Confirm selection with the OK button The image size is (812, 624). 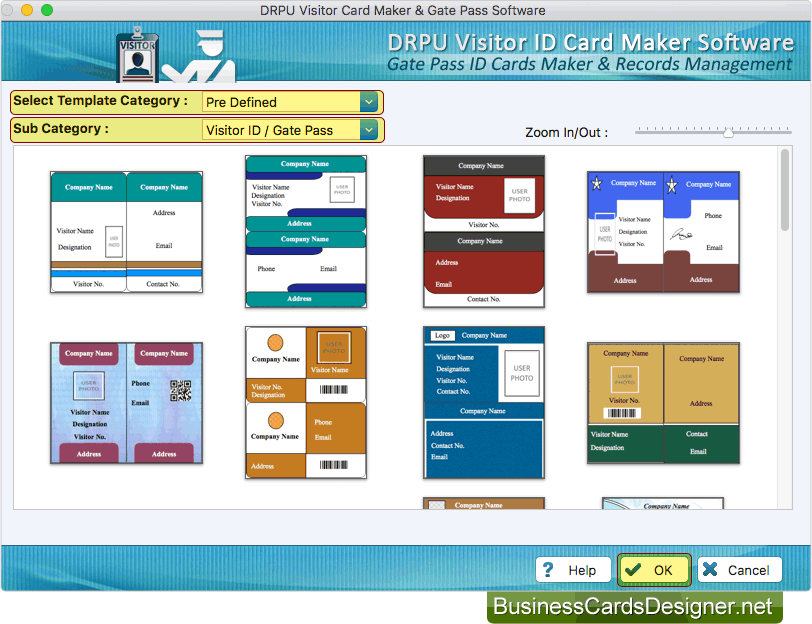click(654, 570)
